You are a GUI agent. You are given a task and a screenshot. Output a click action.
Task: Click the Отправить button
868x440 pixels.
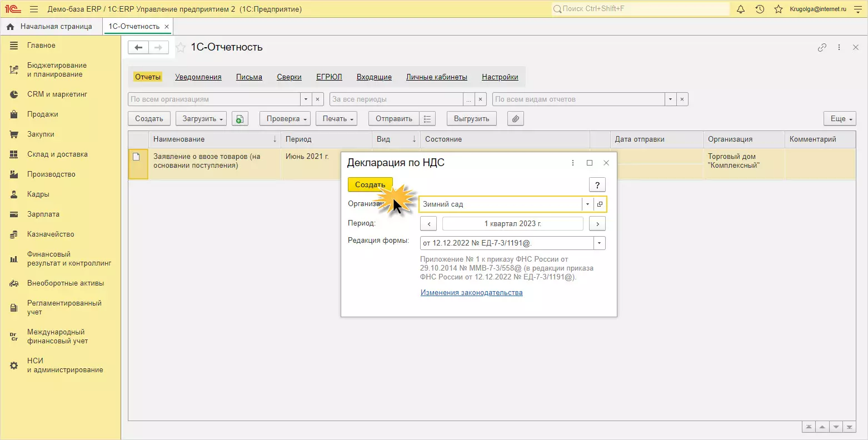point(394,119)
